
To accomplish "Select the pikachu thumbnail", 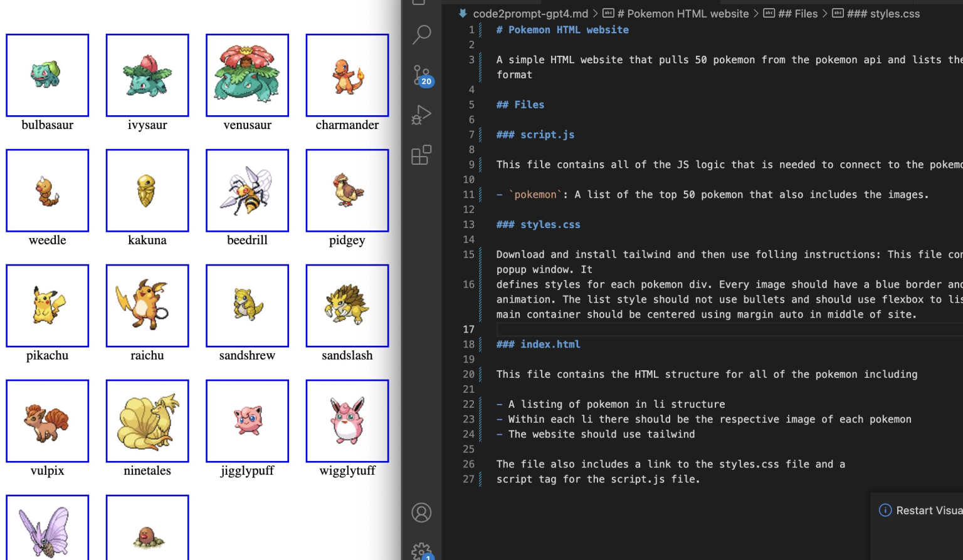I will 48,306.
